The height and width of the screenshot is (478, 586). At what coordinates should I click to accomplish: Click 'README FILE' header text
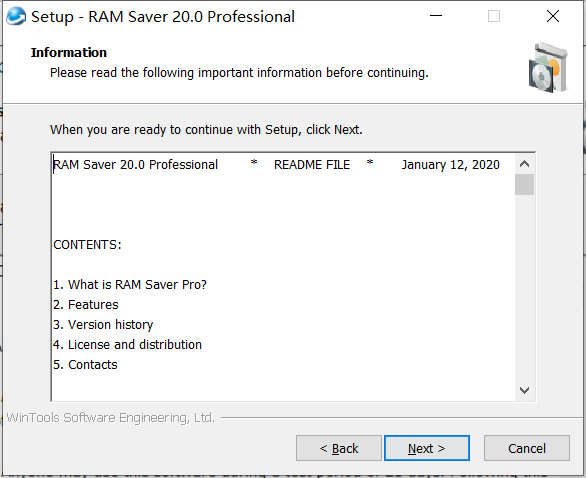[312, 165]
